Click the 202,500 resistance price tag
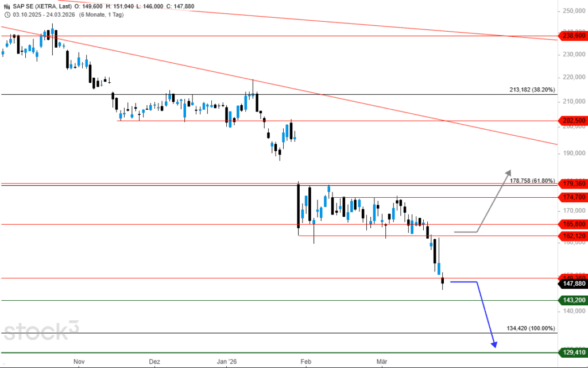This screenshot has height=368, width=588. tap(572, 121)
